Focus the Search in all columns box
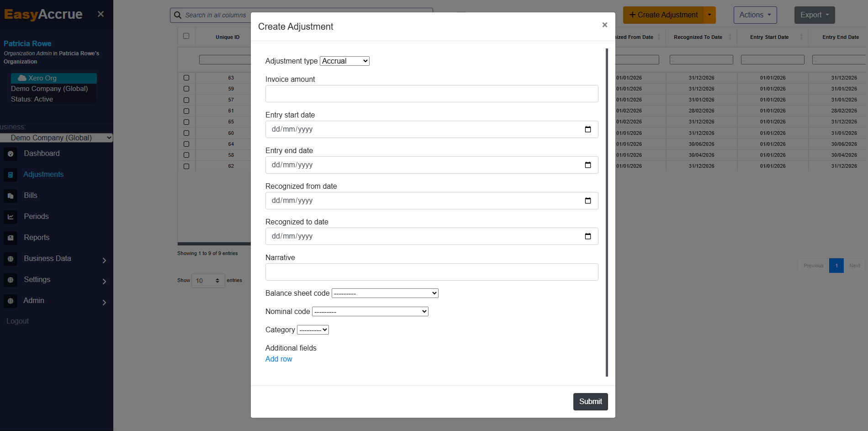The image size is (868, 431). pos(302,15)
